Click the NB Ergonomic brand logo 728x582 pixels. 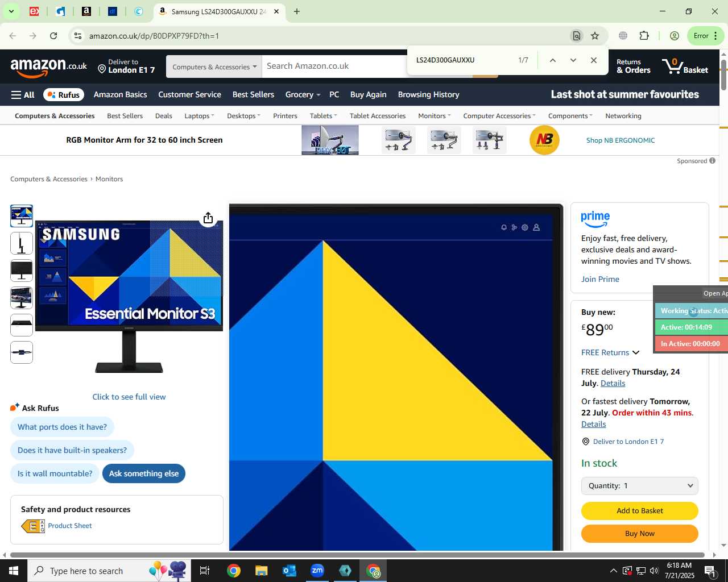tap(544, 140)
